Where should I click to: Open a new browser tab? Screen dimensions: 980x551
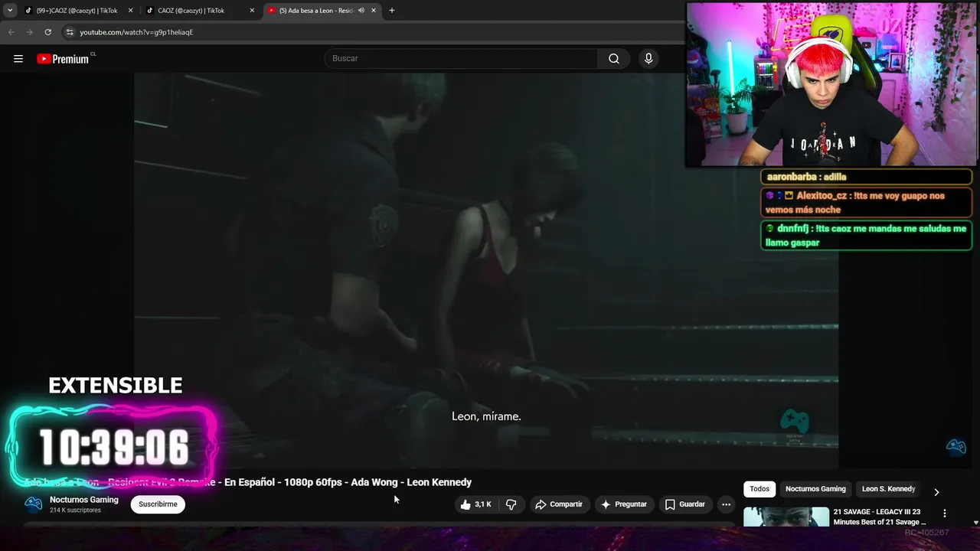(x=392, y=11)
